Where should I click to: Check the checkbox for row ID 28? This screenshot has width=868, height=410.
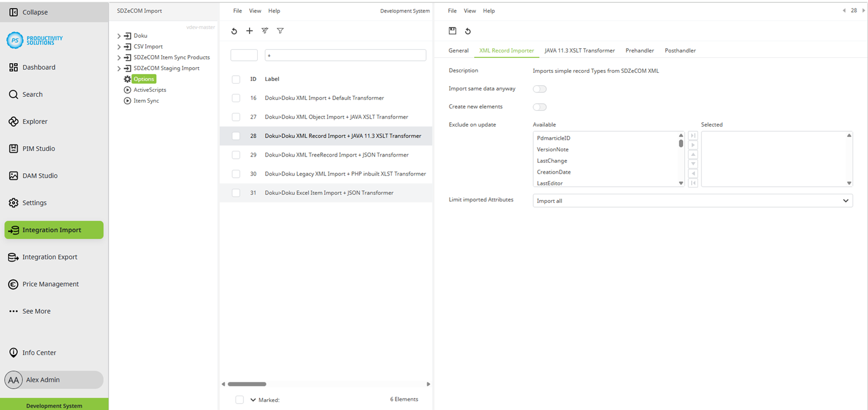point(235,136)
